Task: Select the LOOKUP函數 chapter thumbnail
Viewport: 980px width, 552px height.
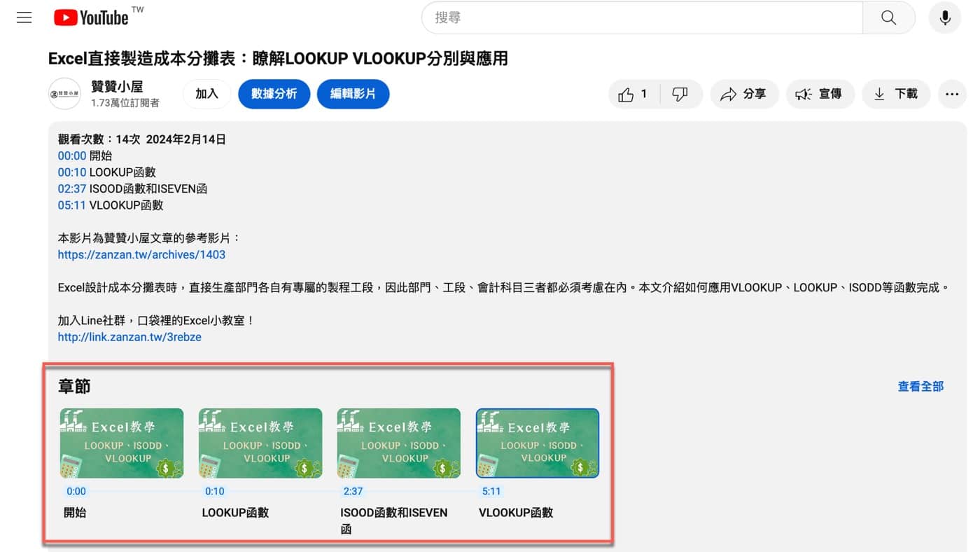Action: coord(260,443)
